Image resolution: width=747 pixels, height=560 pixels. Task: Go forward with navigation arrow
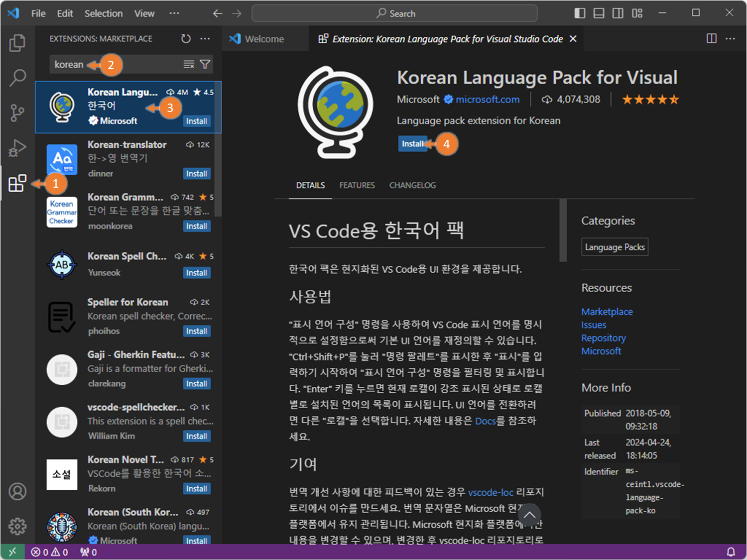pos(237,13)
